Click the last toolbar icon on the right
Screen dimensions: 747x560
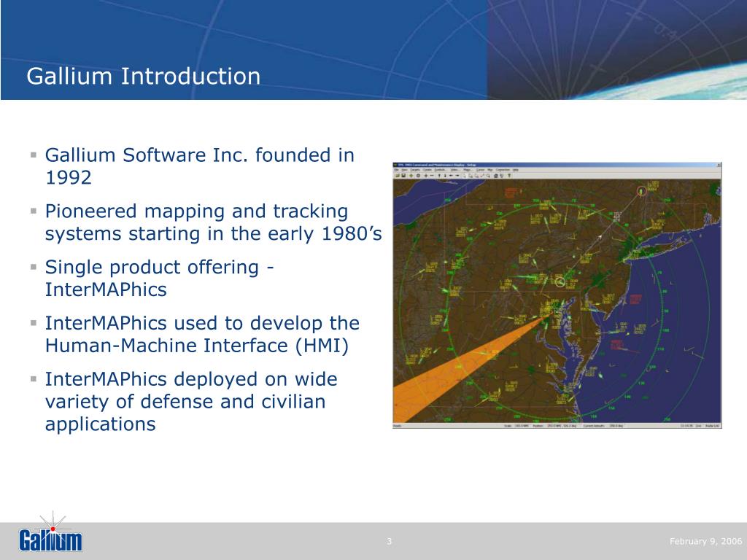click(x=509, y=176)
